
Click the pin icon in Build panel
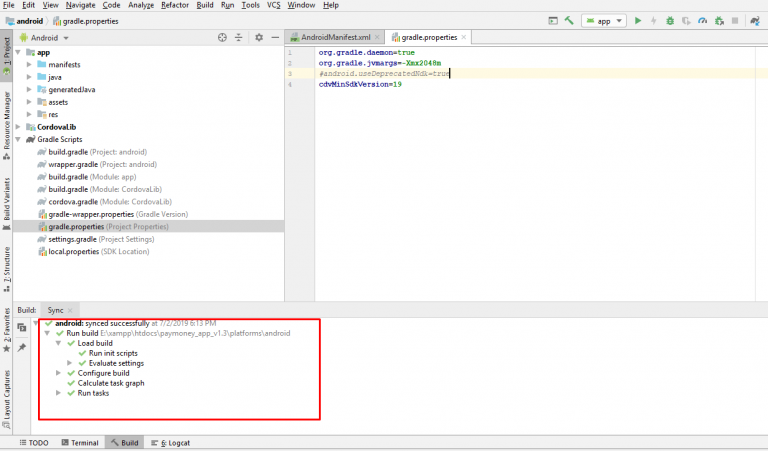point(21,347)
